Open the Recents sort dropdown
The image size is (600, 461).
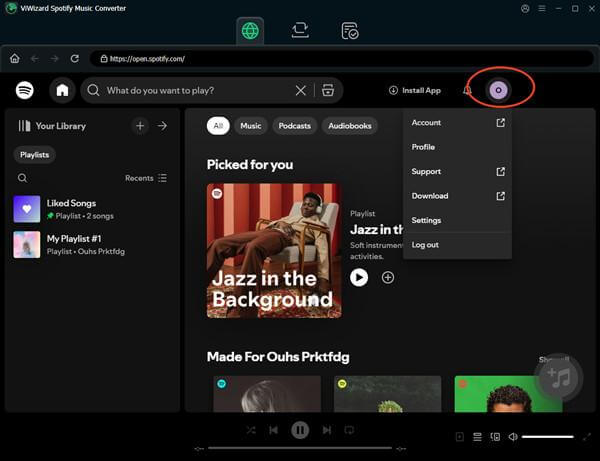tap(146, 178)
